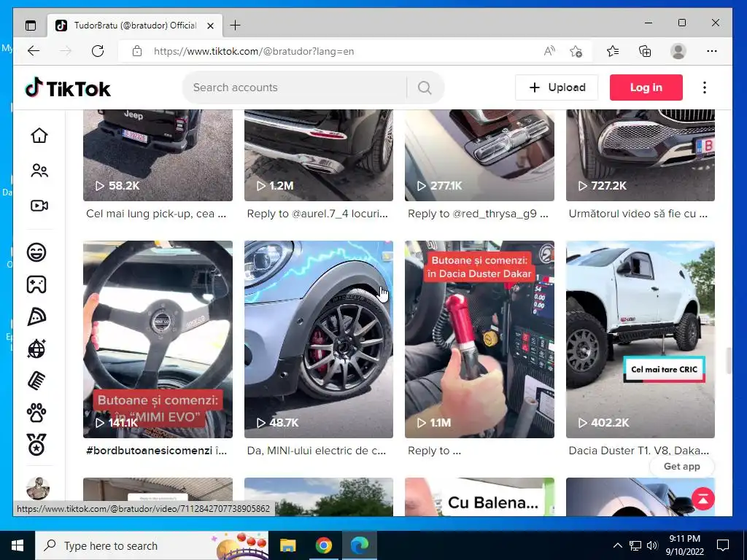Viewport: 747px width, 560px height.
Task: Select the sports medal category icon
Action: coord(36,446)
